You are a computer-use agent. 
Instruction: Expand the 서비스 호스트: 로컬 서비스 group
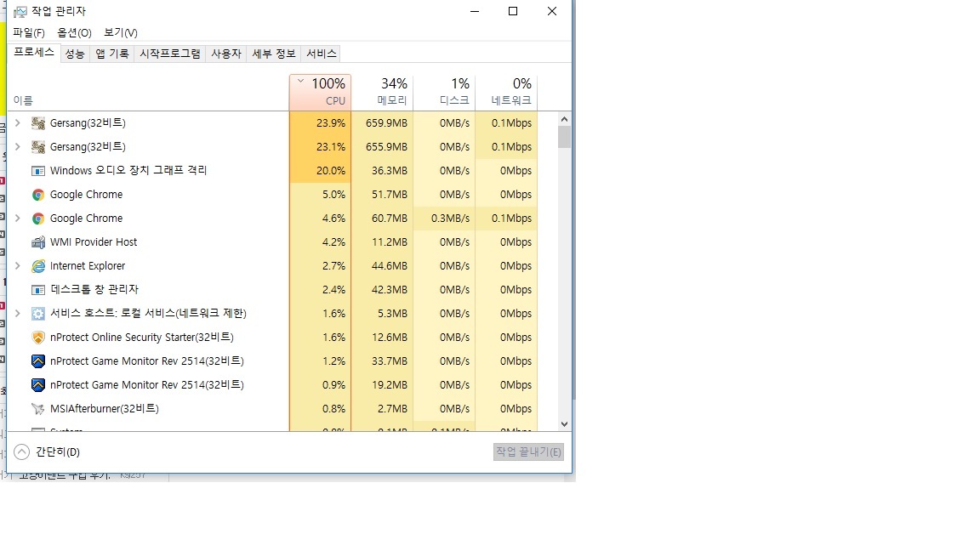point(18,313)
